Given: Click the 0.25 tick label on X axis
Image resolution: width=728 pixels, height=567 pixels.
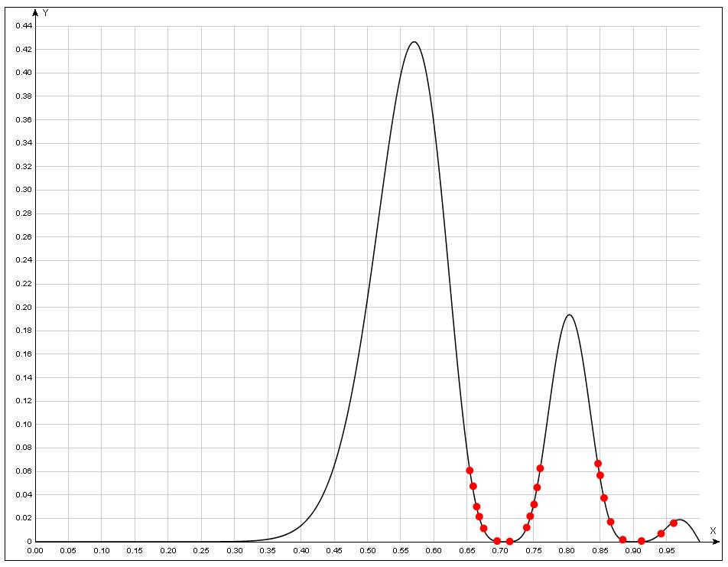Looking at the screenshot, I should [x=201, y=550].
